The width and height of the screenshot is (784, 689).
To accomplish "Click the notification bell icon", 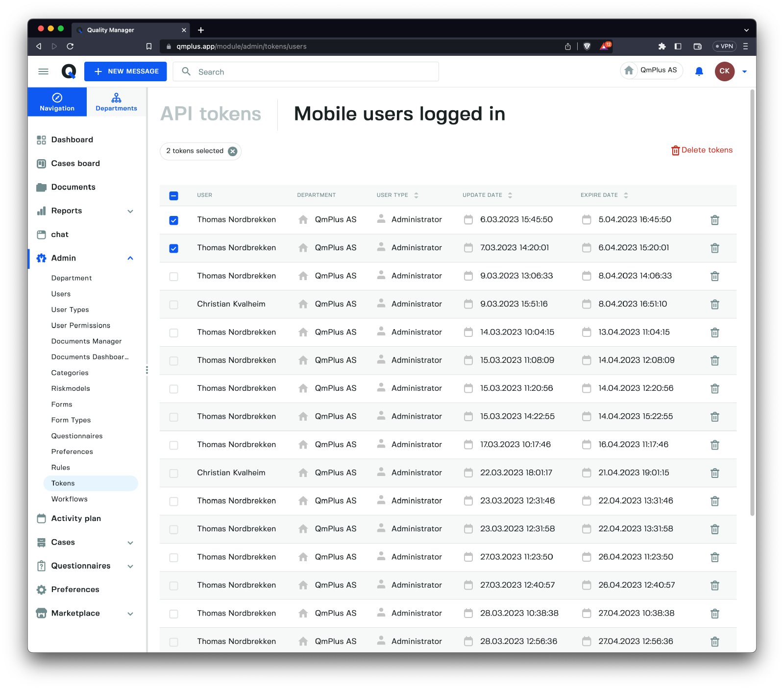I will [x=699, y=71].
